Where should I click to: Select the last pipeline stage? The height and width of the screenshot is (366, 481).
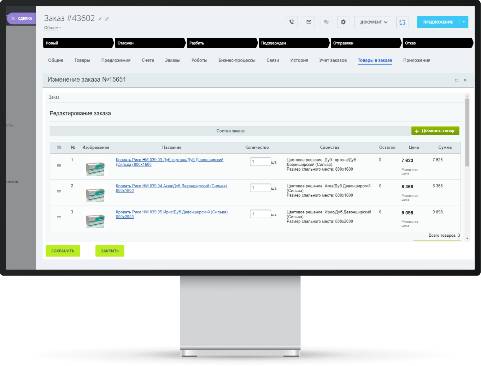[x=438, y=43]
